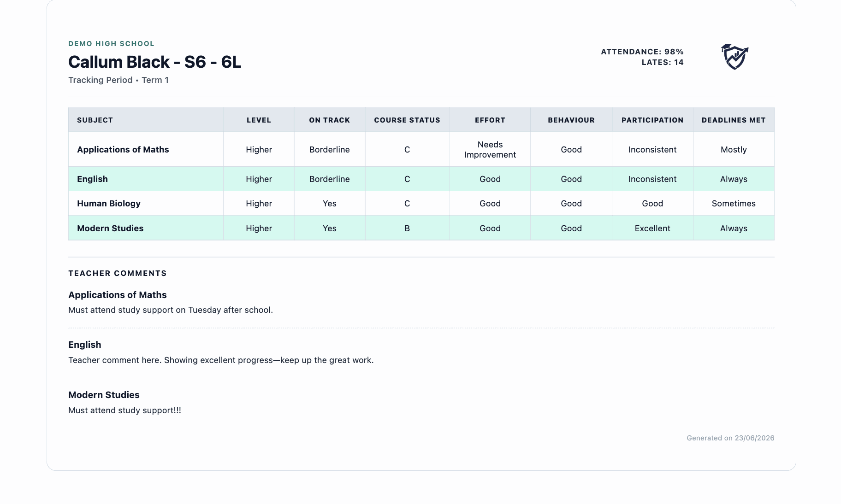Click course status B for Modern Studies
Screen dimensions: 841x504
[x=407, y=229]
